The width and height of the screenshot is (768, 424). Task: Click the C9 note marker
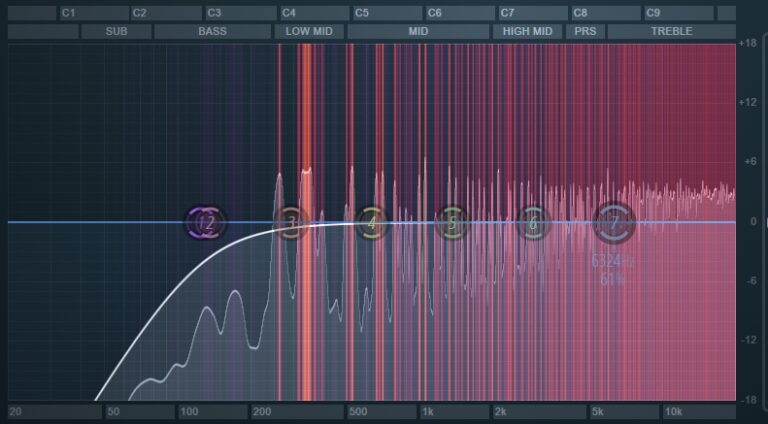click(x=653, y=13)
